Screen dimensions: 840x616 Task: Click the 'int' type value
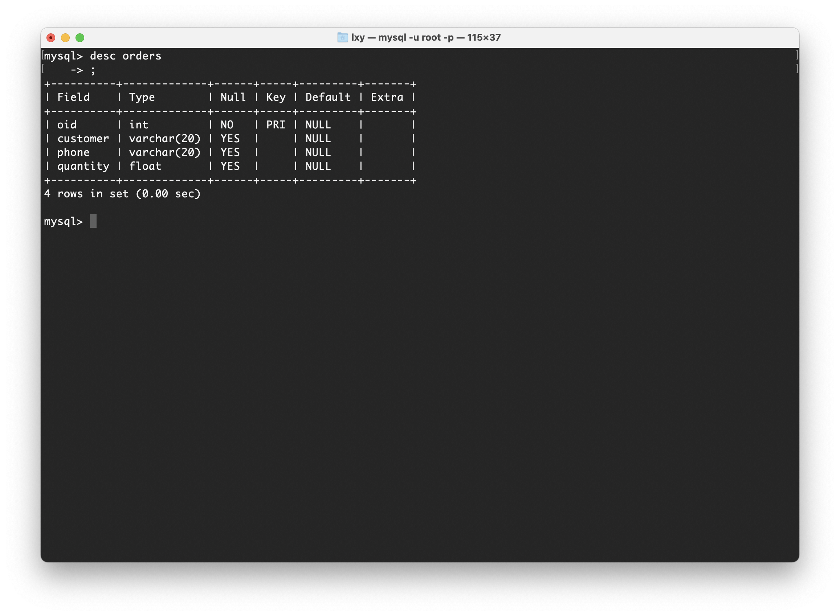(138, 125)
